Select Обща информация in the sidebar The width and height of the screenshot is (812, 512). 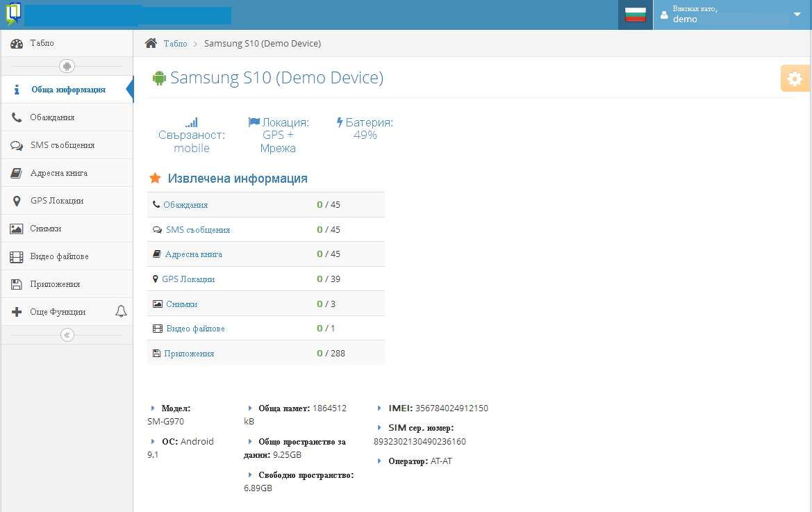[67, 90]
